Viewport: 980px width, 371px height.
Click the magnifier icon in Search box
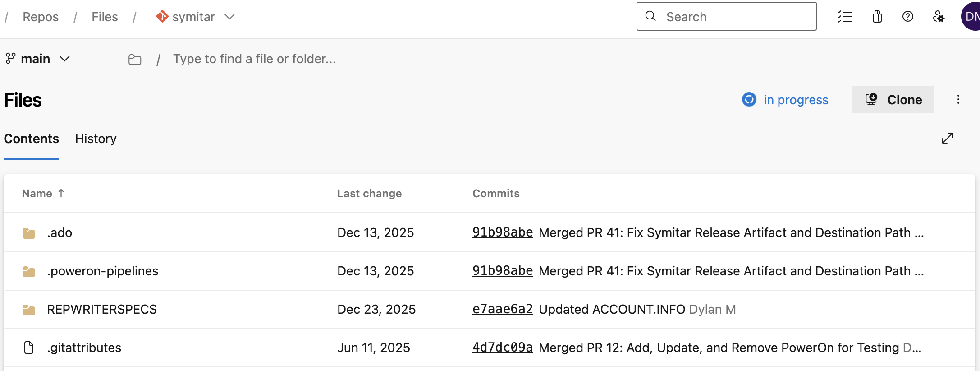click(x=650, y=16)
